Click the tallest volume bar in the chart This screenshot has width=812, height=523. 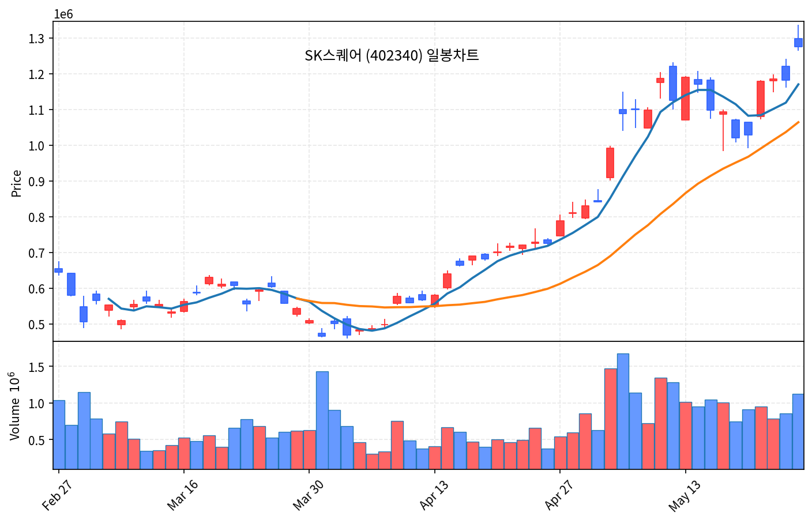pyautogui.click(x=623, y=411)
